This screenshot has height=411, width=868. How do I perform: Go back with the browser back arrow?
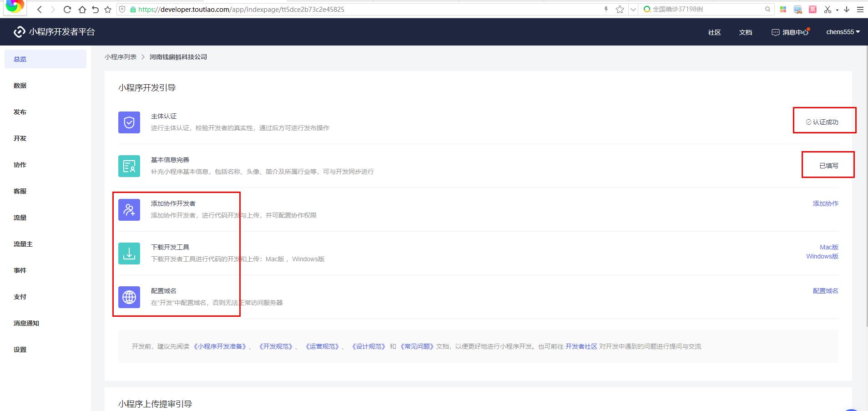point(40,10)
